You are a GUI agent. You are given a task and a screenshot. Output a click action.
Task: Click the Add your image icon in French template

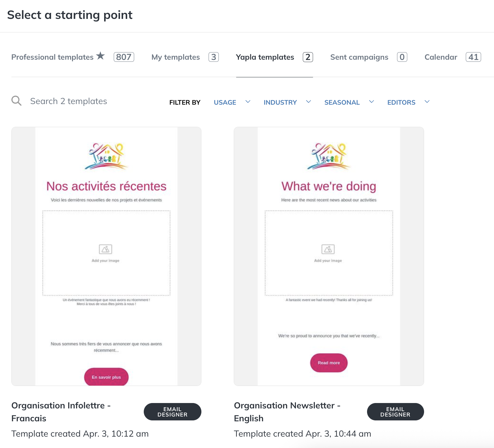pyautogui.click(x=106, y=249)
